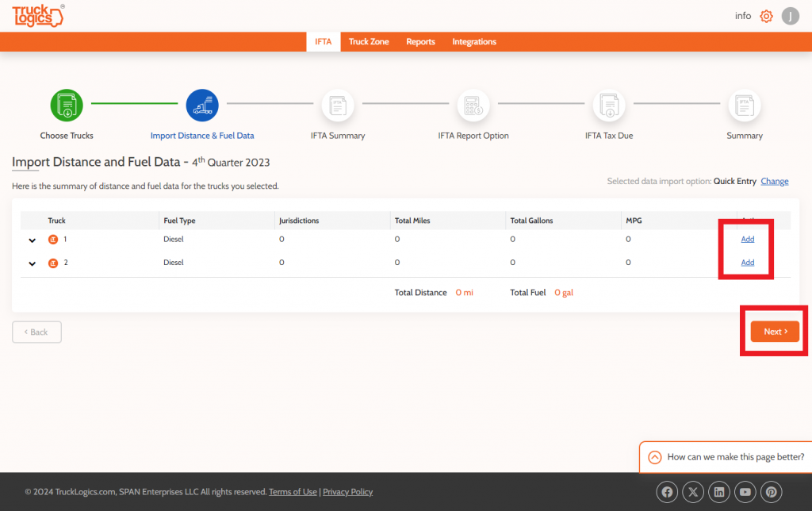Screen dimensions: 812x511
Task: Open the LinkedIn social icon
Action: [719, 492]
